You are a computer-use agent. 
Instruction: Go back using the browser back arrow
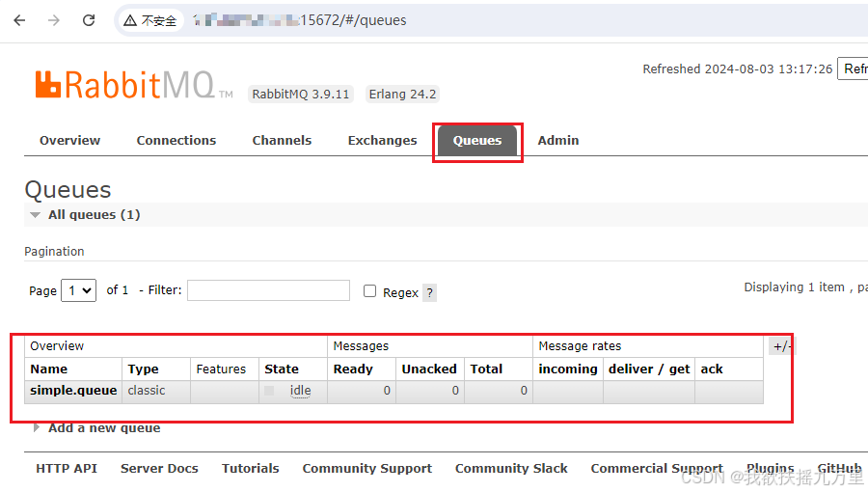tap(19, 20)
